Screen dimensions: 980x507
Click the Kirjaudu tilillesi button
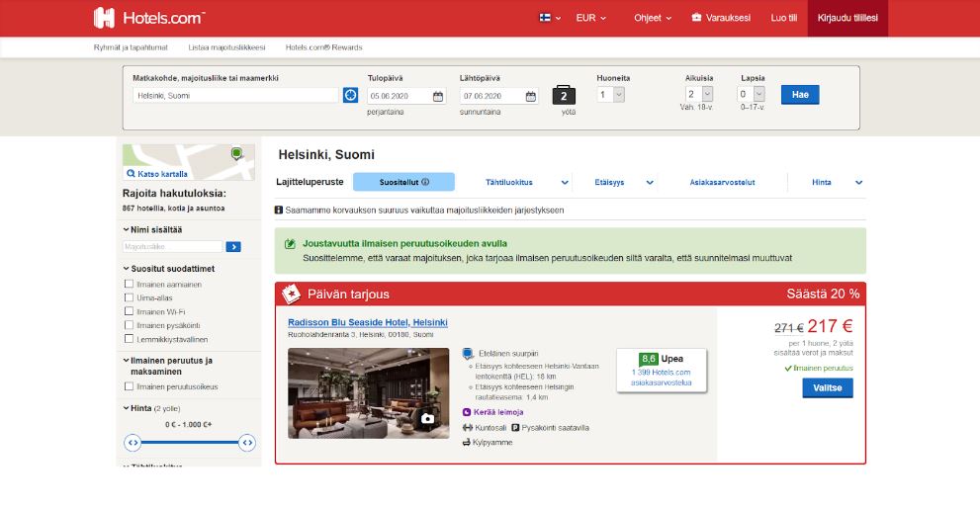pyautogui.click(x=847, y=18)
